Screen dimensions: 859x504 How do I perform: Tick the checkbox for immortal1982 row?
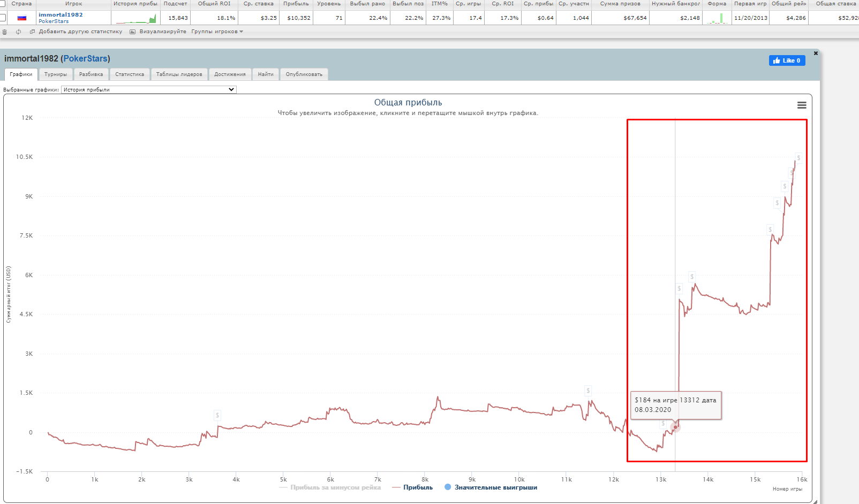pos(3,18)
